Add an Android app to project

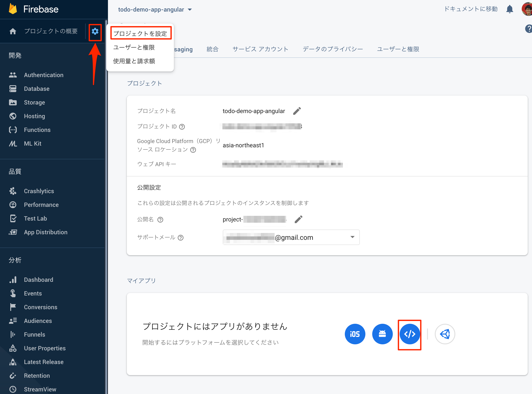point(382,334)
